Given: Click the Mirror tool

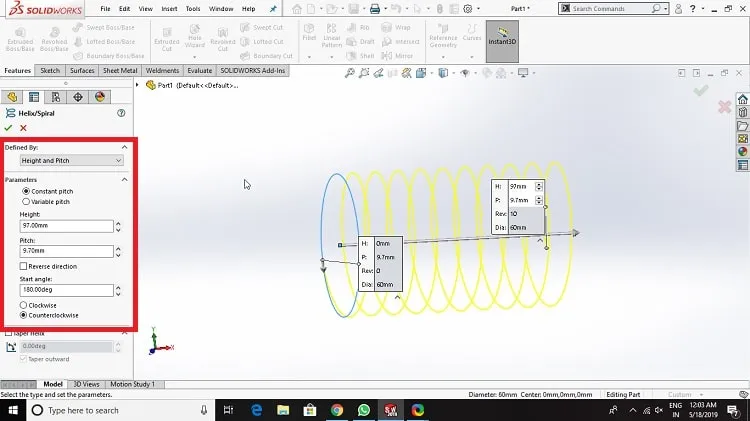Looking at the screenshot, I should tap(397, 55).
